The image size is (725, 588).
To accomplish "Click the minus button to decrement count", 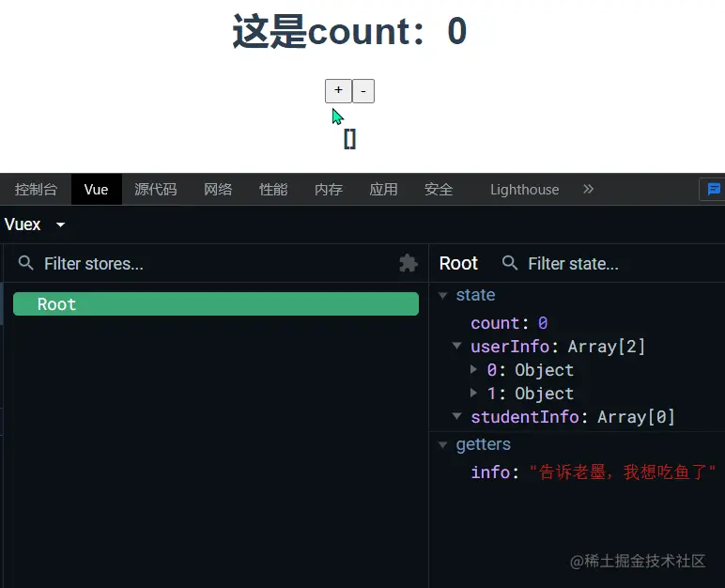I will tap(363, 91).
